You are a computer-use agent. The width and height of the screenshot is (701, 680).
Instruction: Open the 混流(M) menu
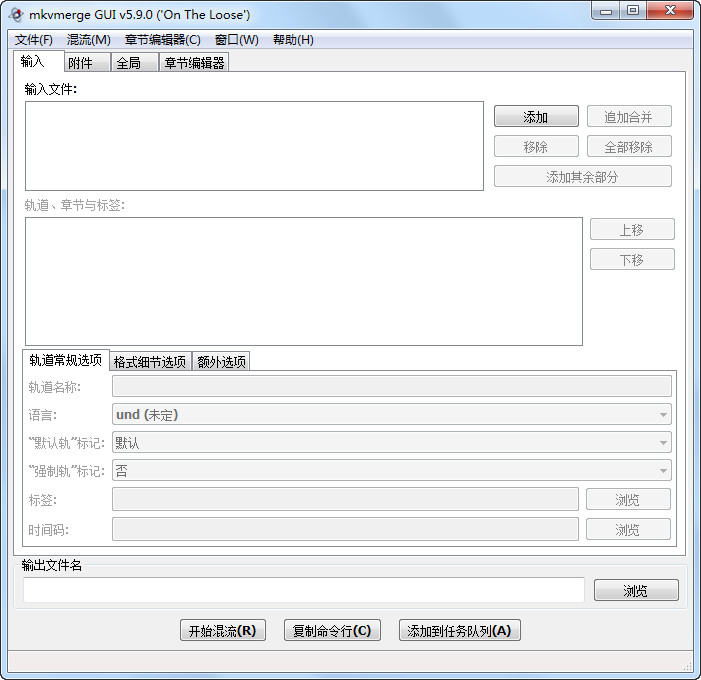(x=89, y=40)
